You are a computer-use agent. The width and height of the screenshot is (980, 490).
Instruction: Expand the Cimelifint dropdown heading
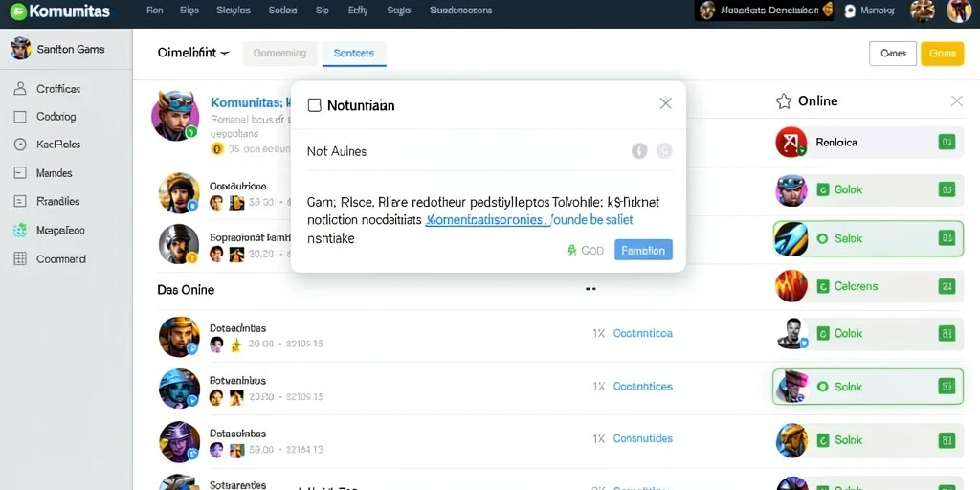point(193,54)
